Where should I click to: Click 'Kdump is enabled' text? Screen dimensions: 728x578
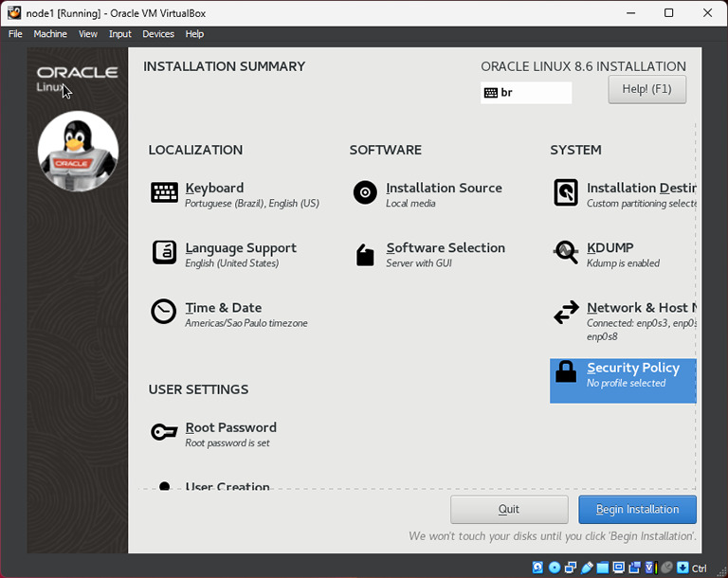623,263
